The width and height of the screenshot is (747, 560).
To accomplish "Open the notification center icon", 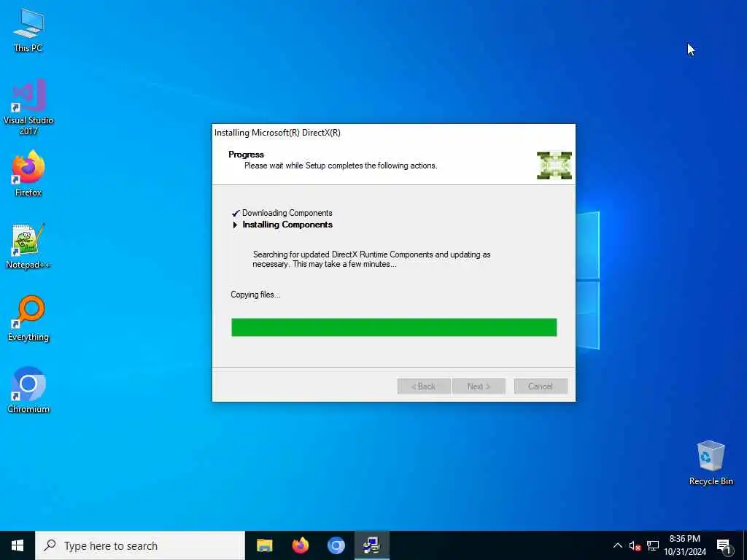I will [723, 545].
